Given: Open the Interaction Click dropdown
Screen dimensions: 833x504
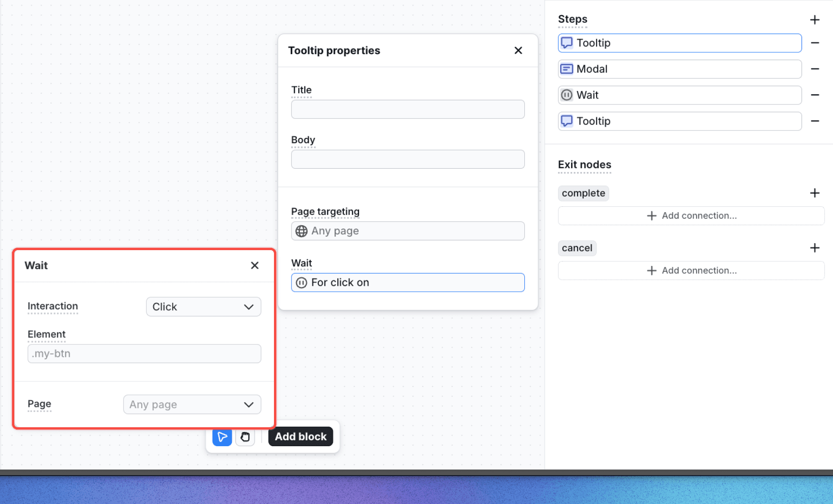Looking at the screenshot, I should (203, 307).
